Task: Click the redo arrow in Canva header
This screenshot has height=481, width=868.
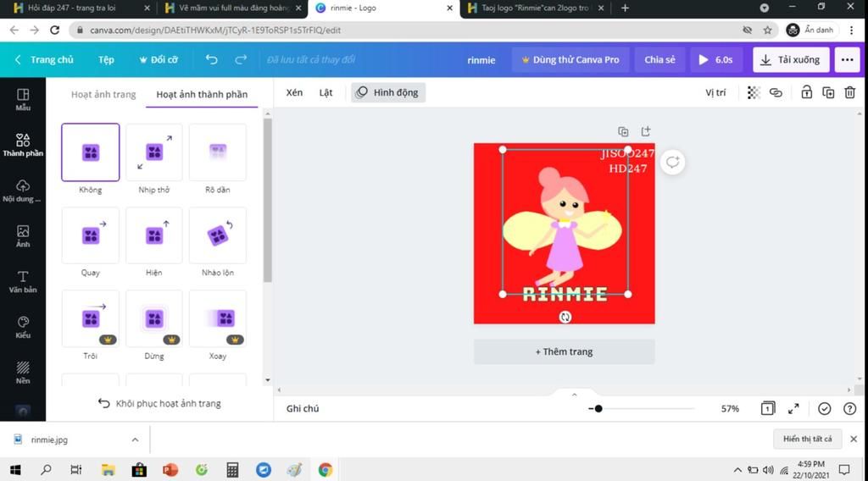Action: 241,59
